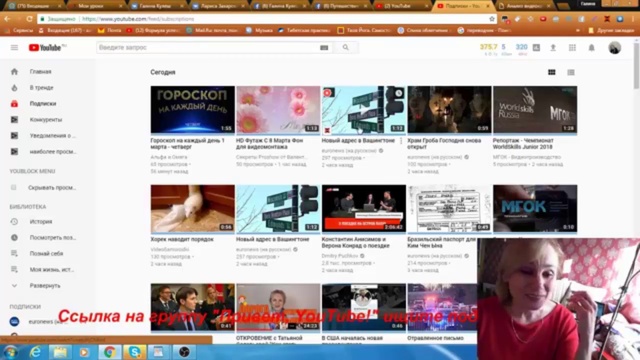Open the Гороскоп на каждый день thumbnail

193,109
